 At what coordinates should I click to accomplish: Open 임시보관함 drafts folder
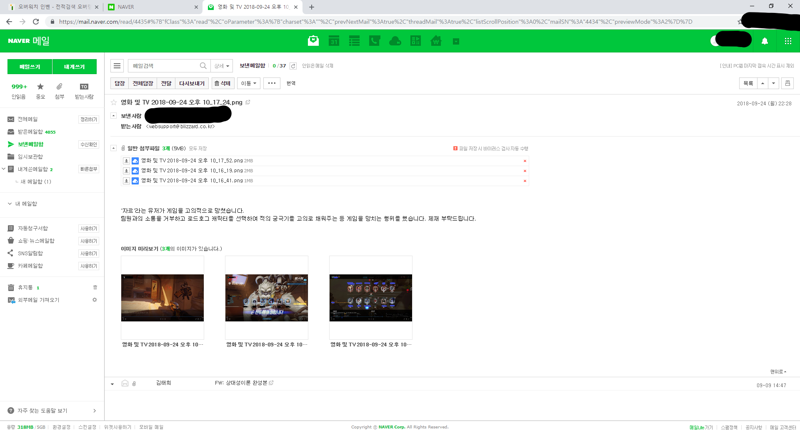[x=30, y=157]
